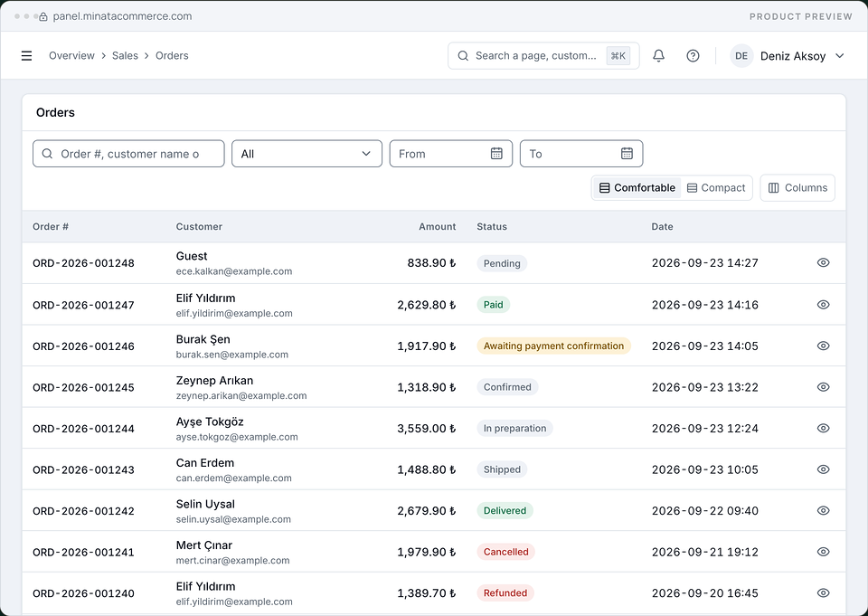Go to Sales breadcrumb

click(x=125, y=56)
